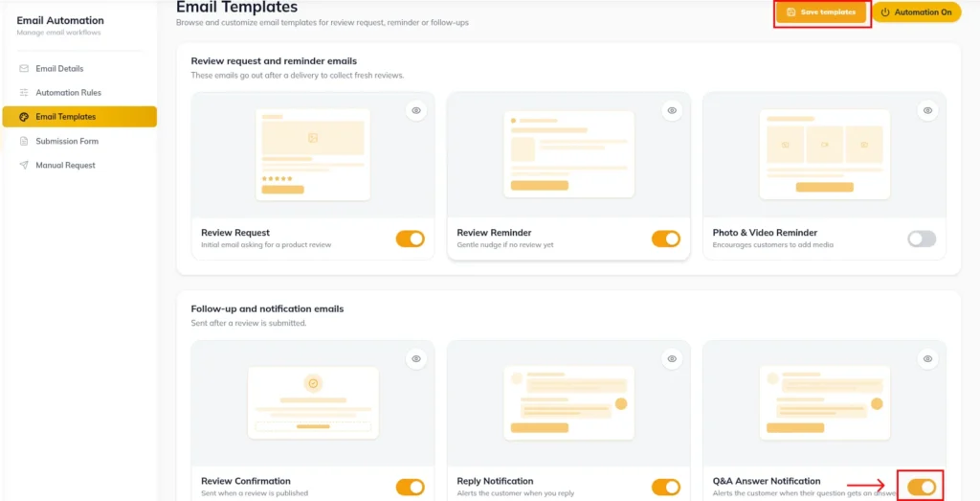Click the document icon beside Submission Form
The height and width of the screenshot is (501, 980).
click(x=24, y=141)
